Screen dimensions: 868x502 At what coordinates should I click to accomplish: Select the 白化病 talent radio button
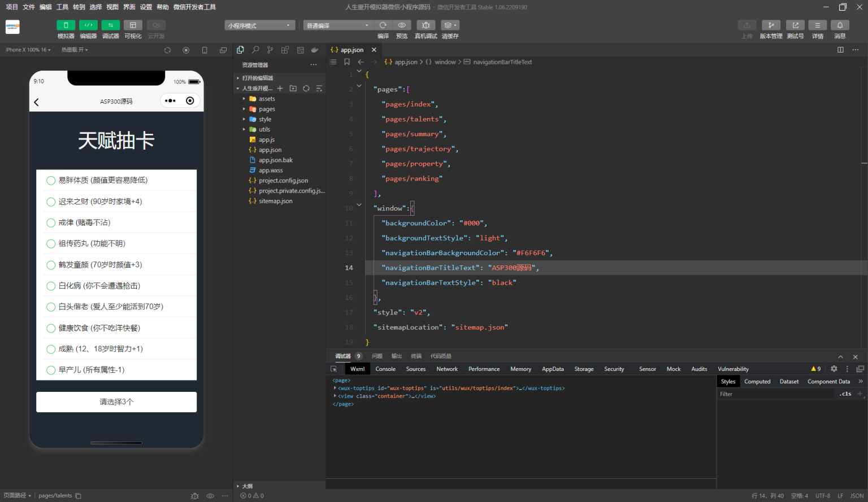(x=51, y=286)
